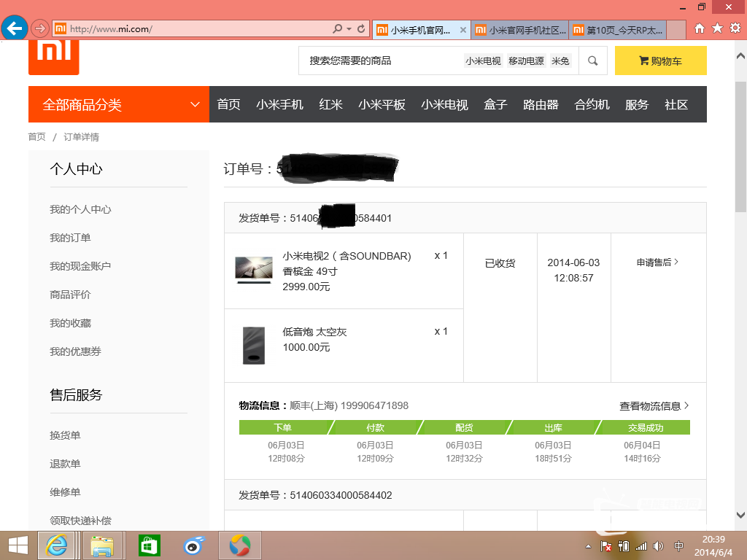Click the orange MI logo

[54, 57]
